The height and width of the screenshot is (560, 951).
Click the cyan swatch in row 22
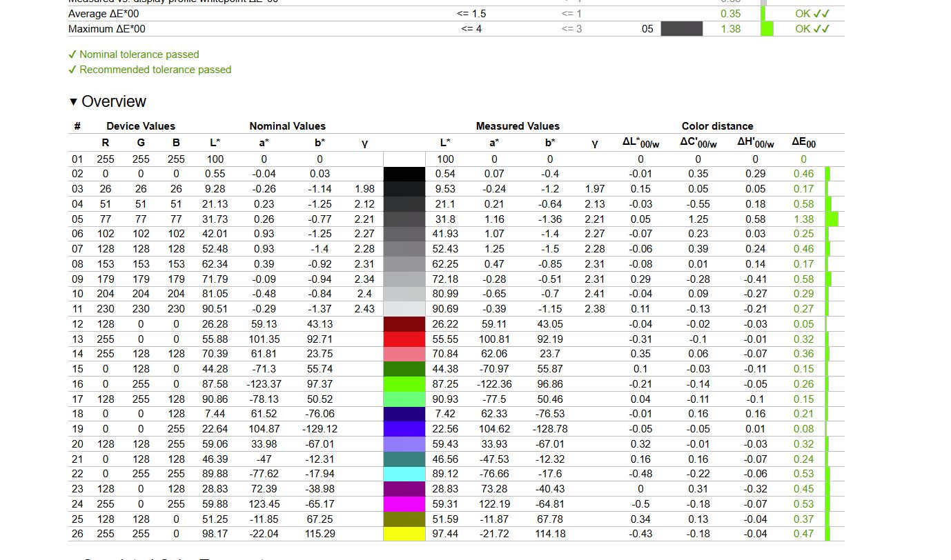click(404, 474)
